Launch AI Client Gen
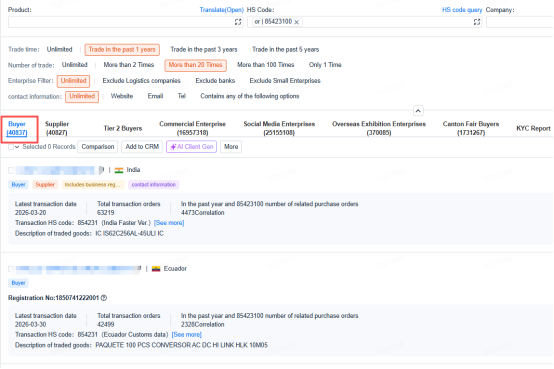 pyautogui.click(x=191, y=147)
